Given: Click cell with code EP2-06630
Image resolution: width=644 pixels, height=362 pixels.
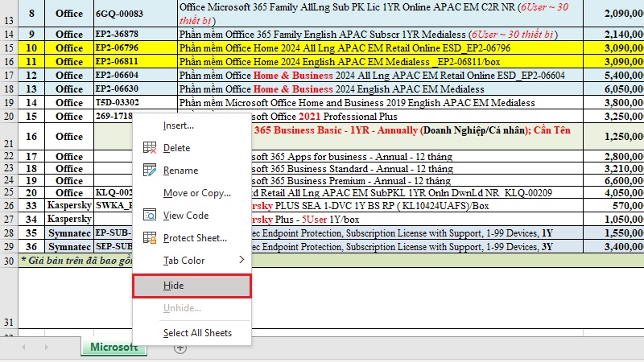Looking at the screenshot, I should tap(136, 89).
